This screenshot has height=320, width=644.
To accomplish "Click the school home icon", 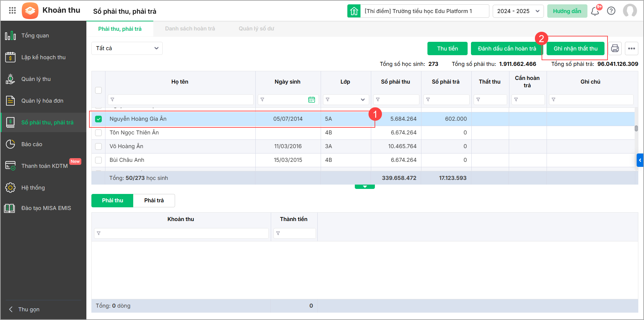I will [x=354, y=11].
